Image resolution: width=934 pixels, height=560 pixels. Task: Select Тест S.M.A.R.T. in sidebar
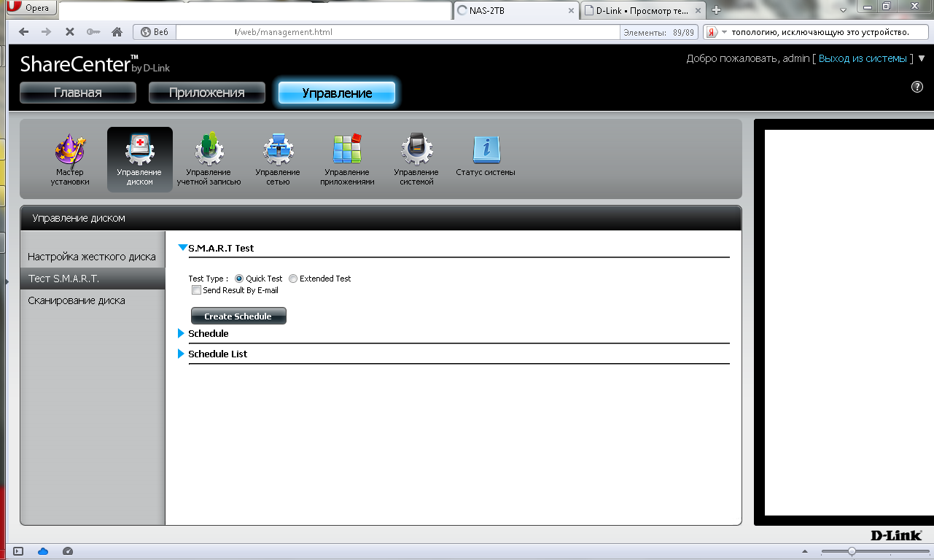[93, 279]
